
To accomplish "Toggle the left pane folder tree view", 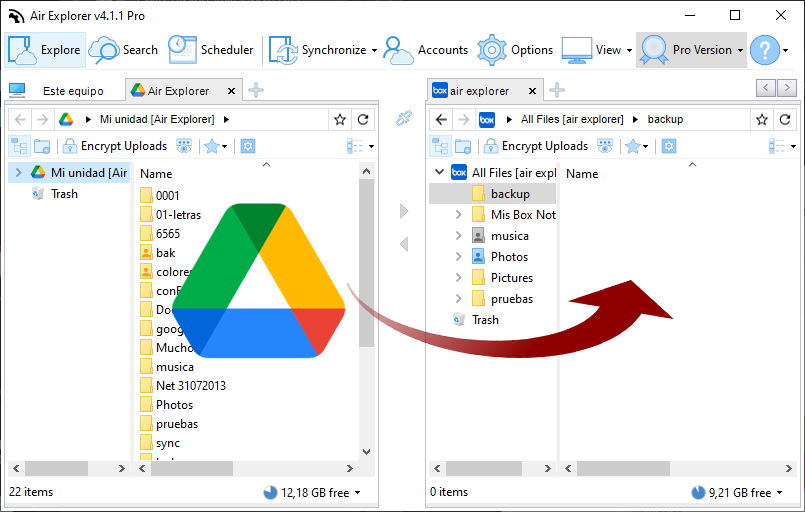I will pos(20,146).
